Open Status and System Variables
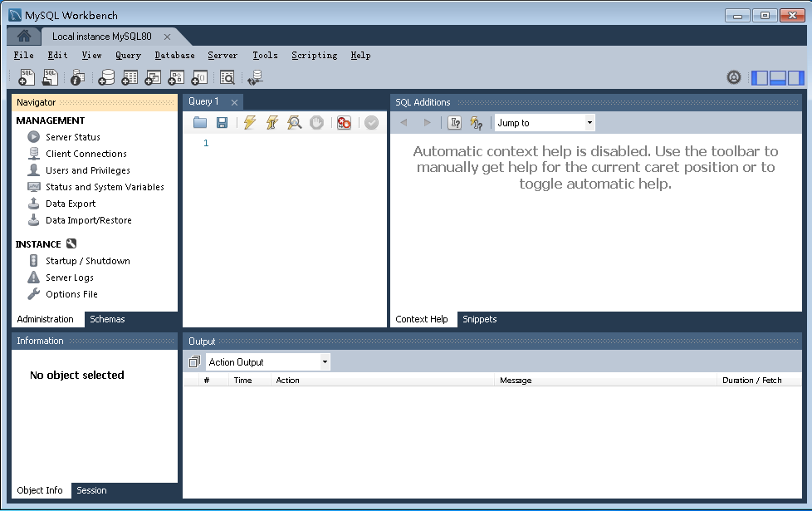 click(x=105, y=187)
